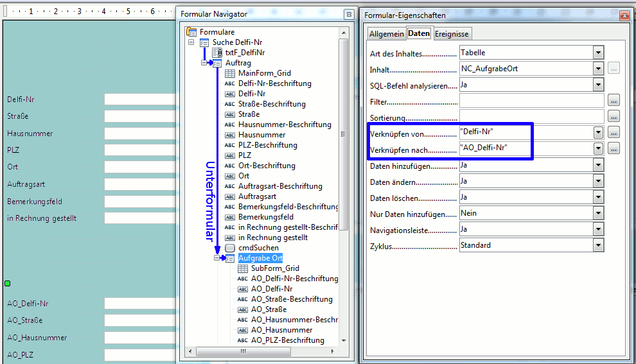Click the Verknüpfen von ellipsis button
This screenshot has height=364, width=636.
click(614, 132)
